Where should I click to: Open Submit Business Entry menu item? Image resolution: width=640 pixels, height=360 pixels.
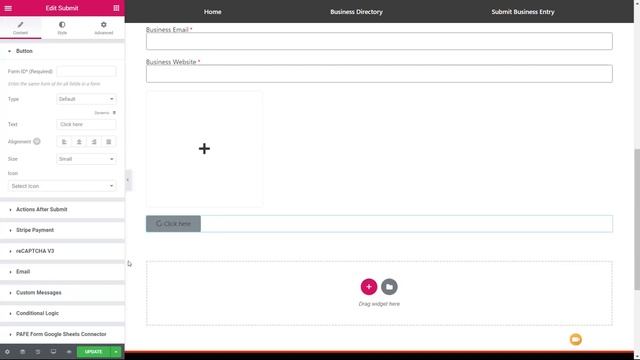[523, 12]
